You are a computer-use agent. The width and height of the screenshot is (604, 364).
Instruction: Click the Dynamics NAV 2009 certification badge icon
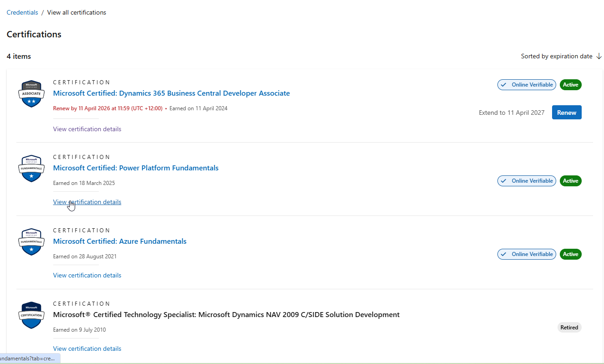tap(31, 315)
